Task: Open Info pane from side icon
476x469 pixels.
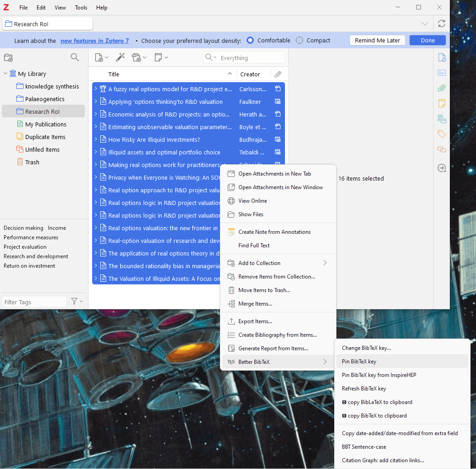Action: pos(442,57)
